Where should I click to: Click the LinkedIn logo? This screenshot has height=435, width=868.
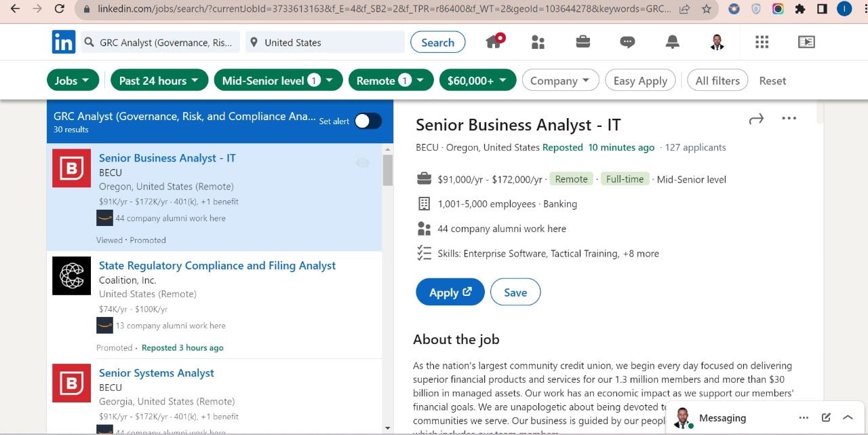(x=64, y=42)
